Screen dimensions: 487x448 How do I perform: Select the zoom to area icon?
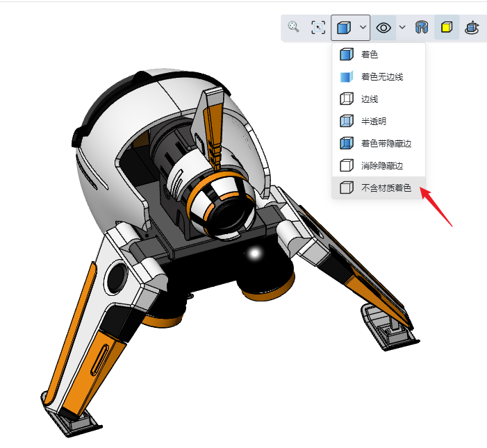pos(318,27)
